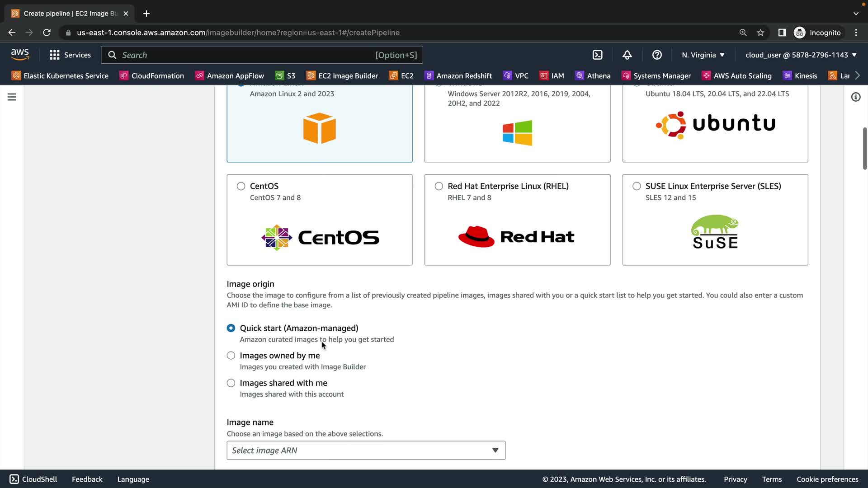Bookmark page with star icon

[x=760, y=33]
